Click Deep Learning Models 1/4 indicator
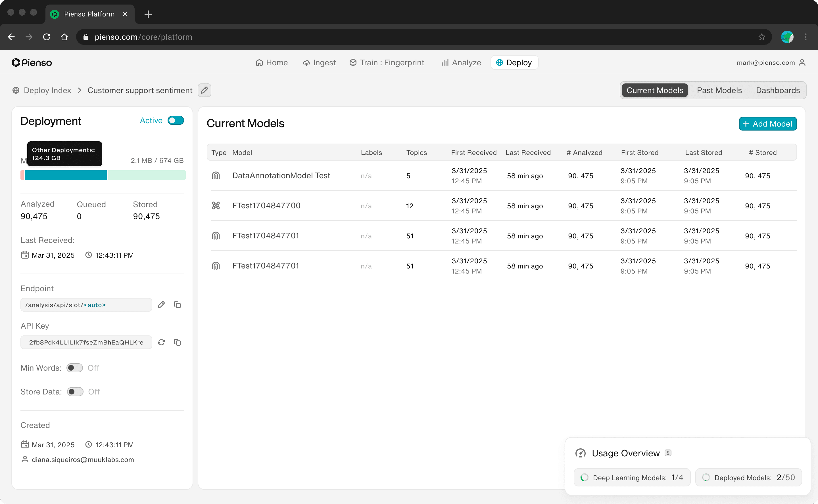Image resolution: width=818 pixels, height=504 pixels. pos(632,477)
